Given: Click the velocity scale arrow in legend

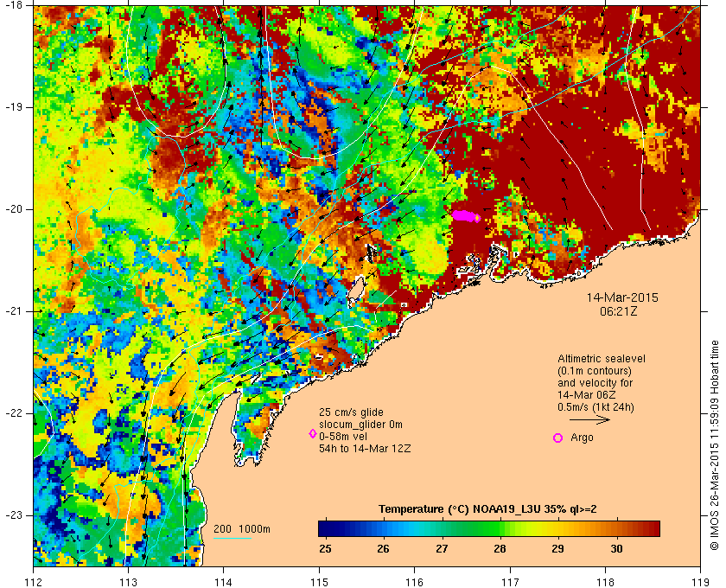Looking at the screenshot, I should point(589,420).
